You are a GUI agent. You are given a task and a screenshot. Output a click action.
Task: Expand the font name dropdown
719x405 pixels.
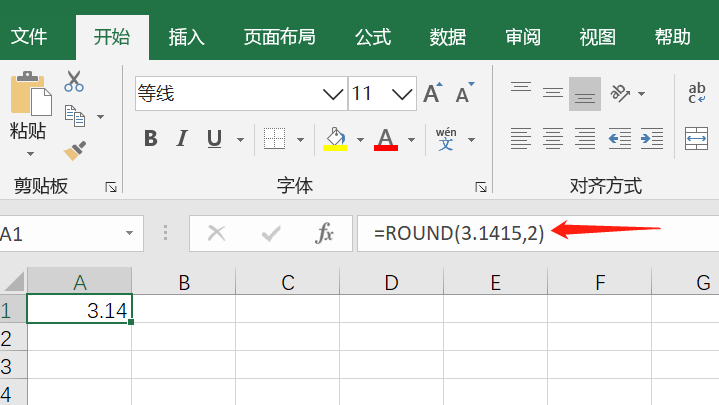click(333, 94)
